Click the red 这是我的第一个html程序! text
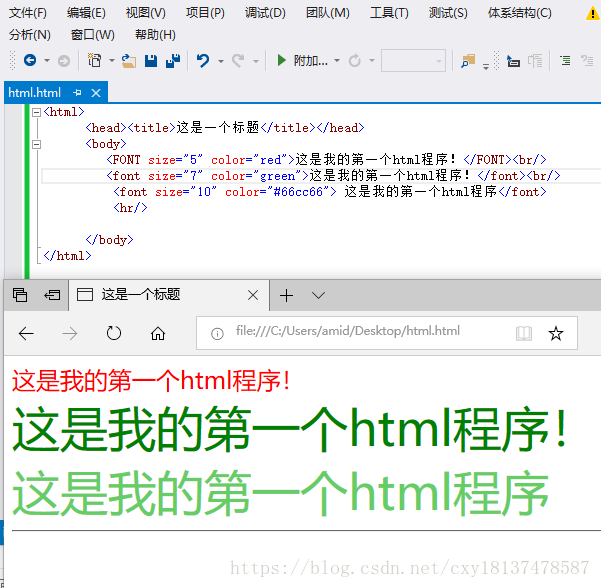601x588 pixels. pyautogui.click(x=151, y=381)
